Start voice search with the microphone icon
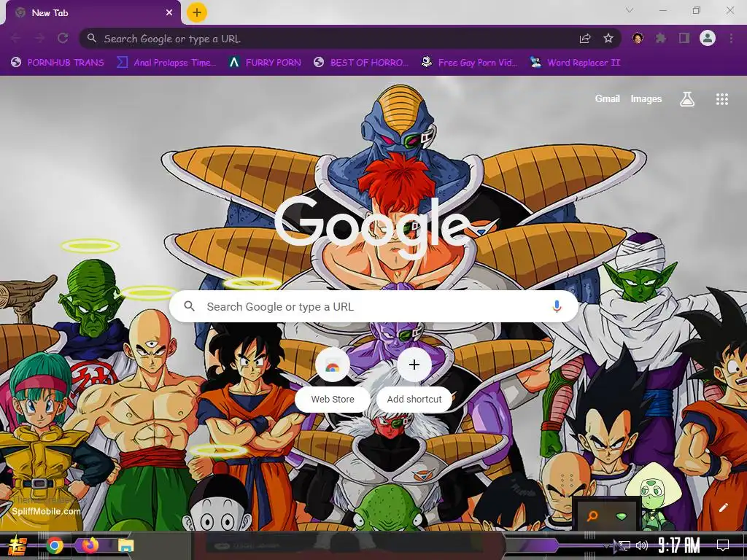747x560 pixels. click(x=557, y=307)
